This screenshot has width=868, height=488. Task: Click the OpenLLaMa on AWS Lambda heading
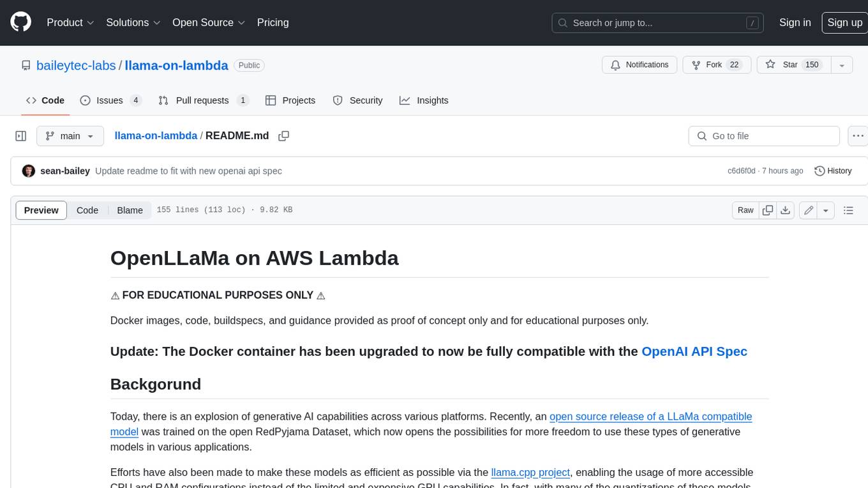coord(255,258)
